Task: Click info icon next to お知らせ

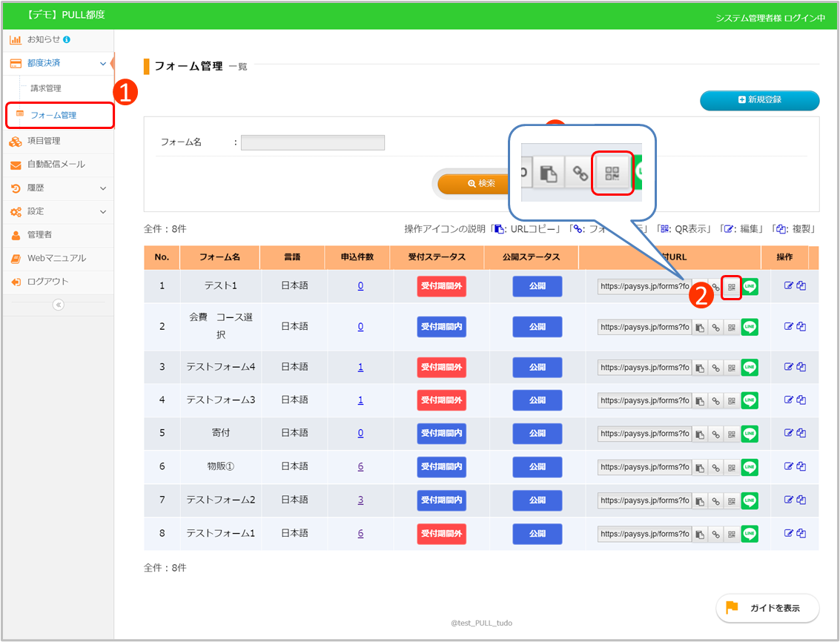Action: 67,39
